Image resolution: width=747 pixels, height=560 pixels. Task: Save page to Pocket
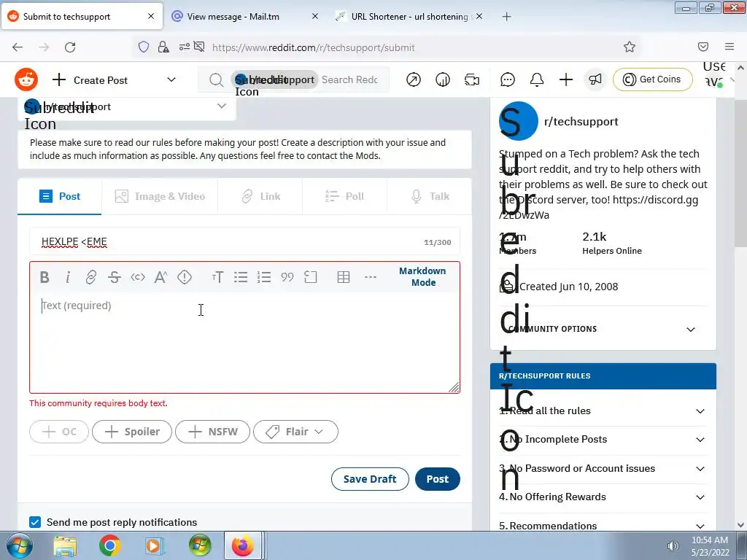click(x=703, y=47)
